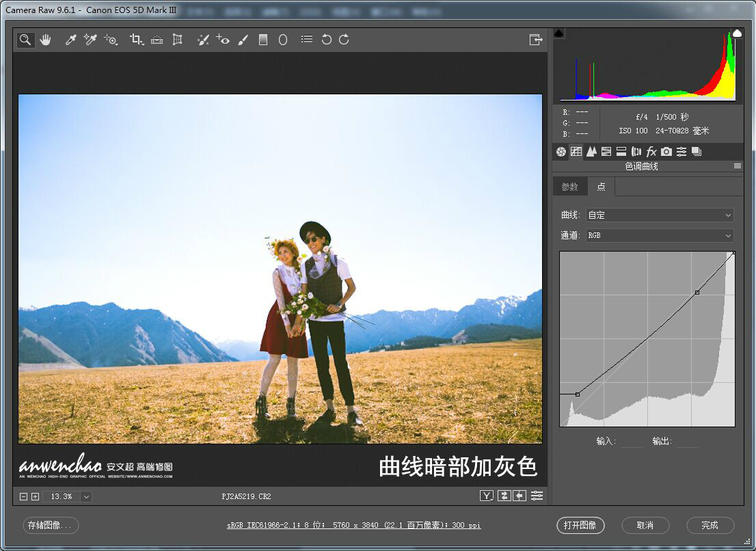This screenshot has height=551, width=756.
Task: Expand the zoom level dropdown arrow
Action: pyautogui.click(x=86, y=496)
